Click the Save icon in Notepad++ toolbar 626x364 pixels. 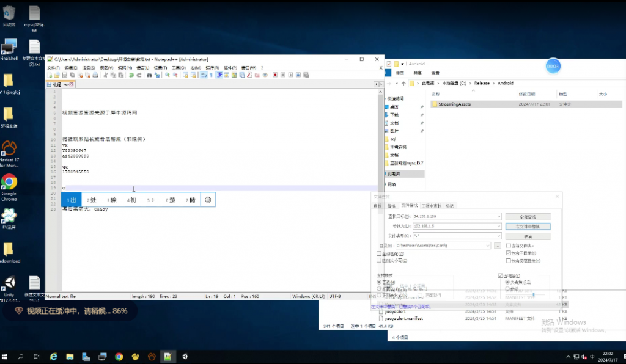64,75
